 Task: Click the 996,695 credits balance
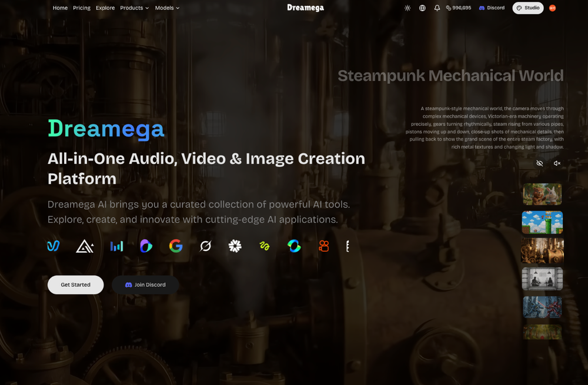click(x=458, y=8)
